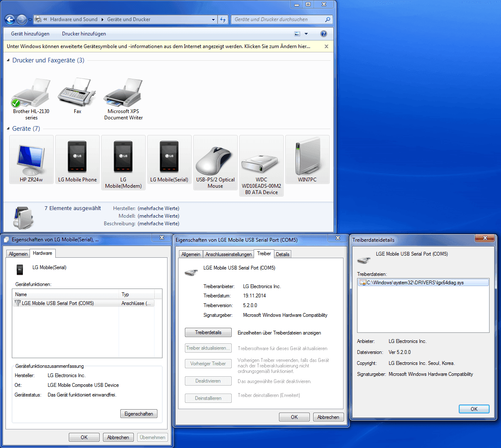Viewport: 501px width, 448px height.
Task: Click the devices icon in address bar
Action: click(x=38, y=19)
